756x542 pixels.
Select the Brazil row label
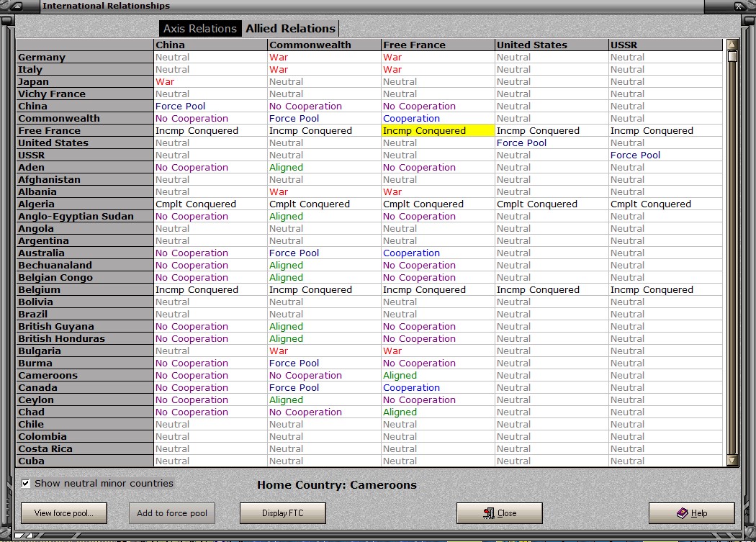85,315
